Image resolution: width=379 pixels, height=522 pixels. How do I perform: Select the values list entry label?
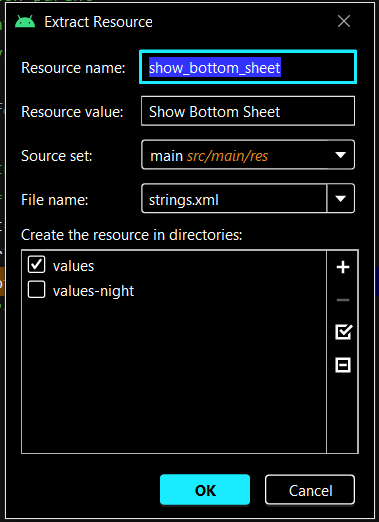pos(73,266)
